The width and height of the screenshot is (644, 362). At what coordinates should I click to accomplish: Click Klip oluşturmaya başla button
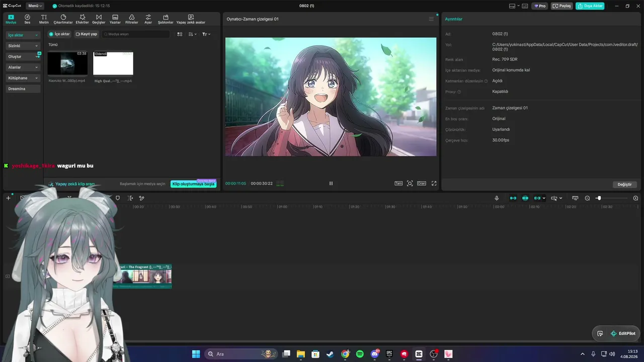coord(194,184)
